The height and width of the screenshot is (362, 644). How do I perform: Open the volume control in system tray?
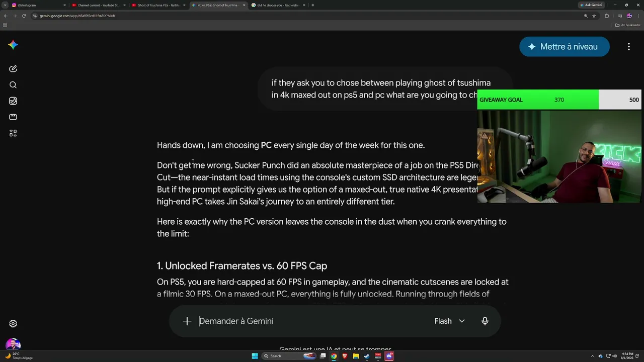point(615,356)
